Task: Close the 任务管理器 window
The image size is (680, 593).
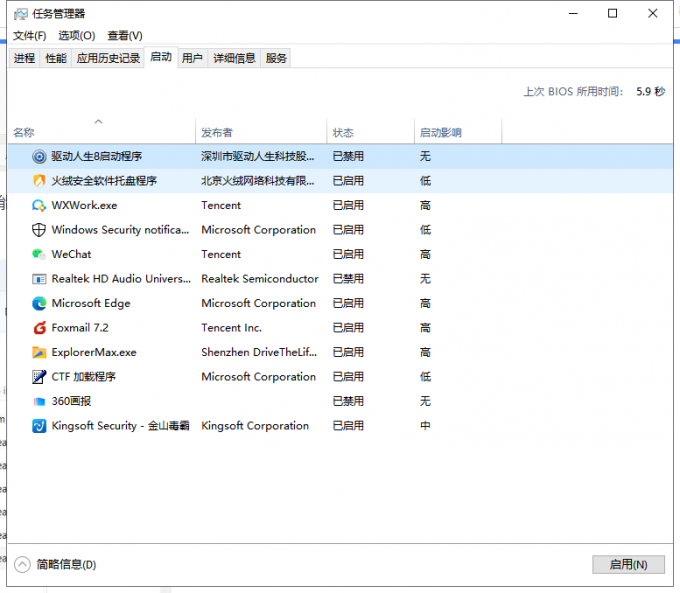Action: (x=653, y=14)
